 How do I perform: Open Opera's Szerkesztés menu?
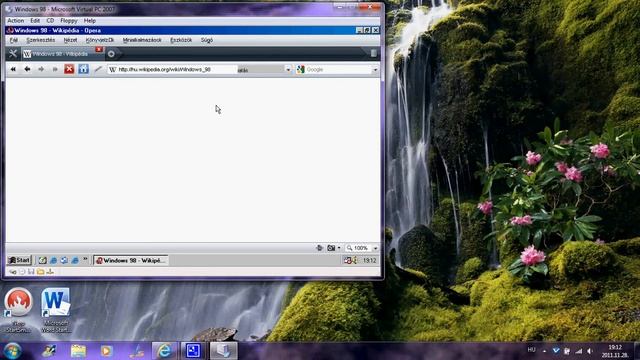pyautogui.click(x=40, y=40)
